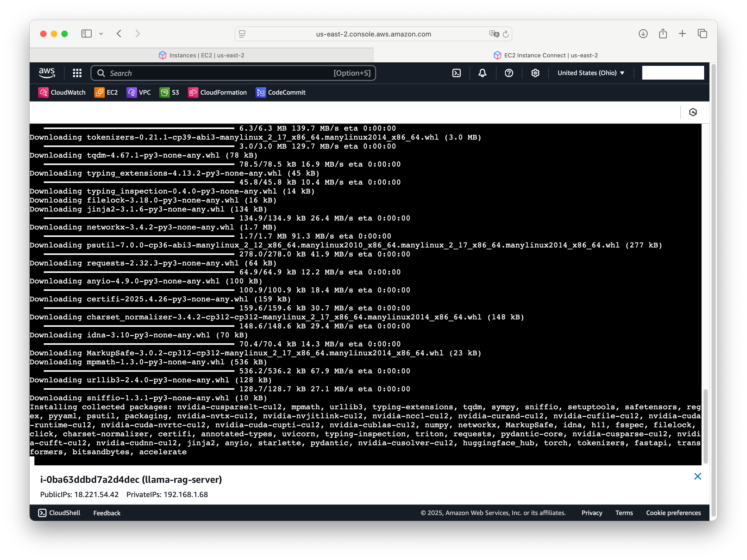
Task: Expand the United States (Ohio) region dropdown
Action: [x=591, y=73]
